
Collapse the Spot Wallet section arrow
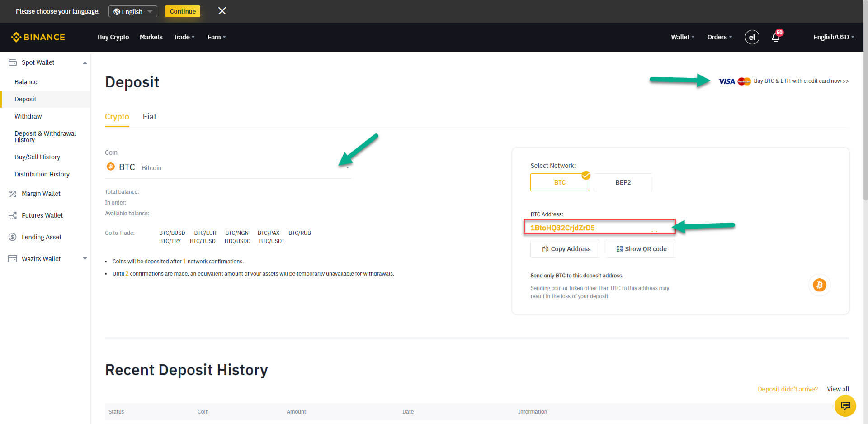85,63
